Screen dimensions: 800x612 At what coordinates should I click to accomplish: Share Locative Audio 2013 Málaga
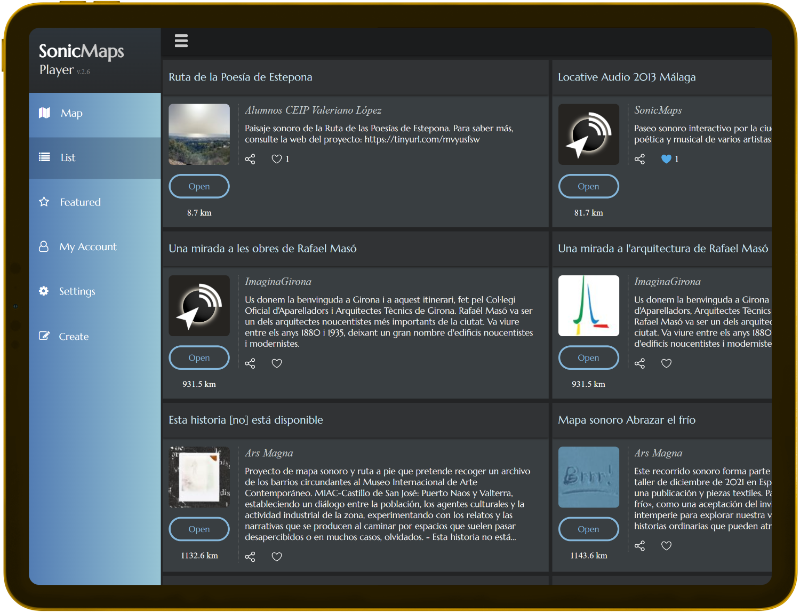pyautogui.click(x=640, y=159)
